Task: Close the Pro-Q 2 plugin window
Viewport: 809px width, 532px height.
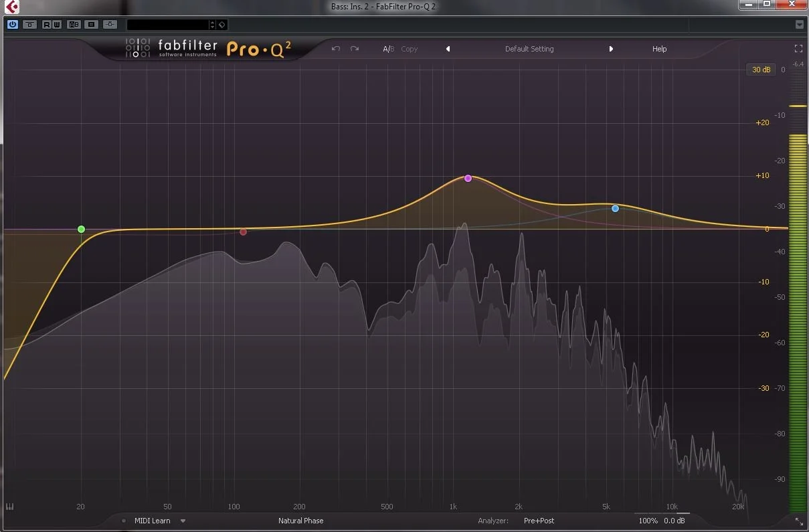Action: [791, 5]
